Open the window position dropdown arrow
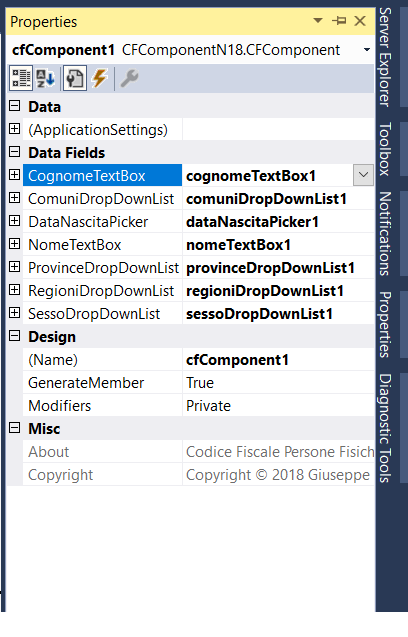 coord(318,21)
